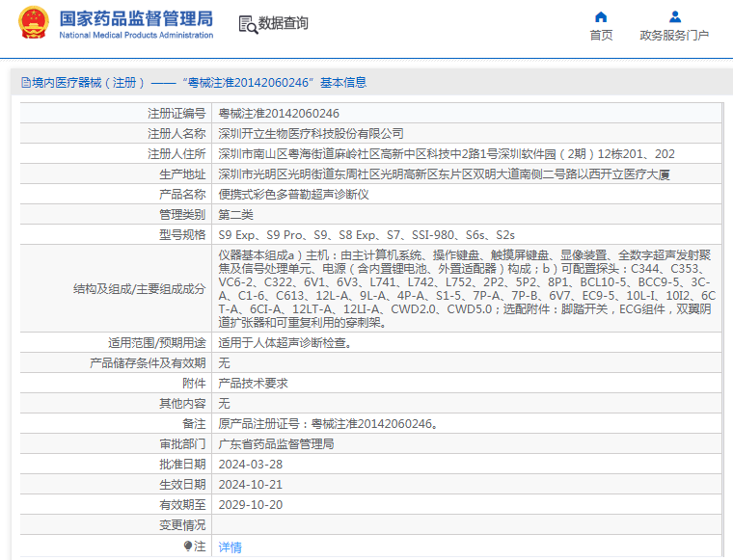This screenshot has height=560, width=733.
Task: Click the 数据查询 heading text
Action: pos(284,23)
